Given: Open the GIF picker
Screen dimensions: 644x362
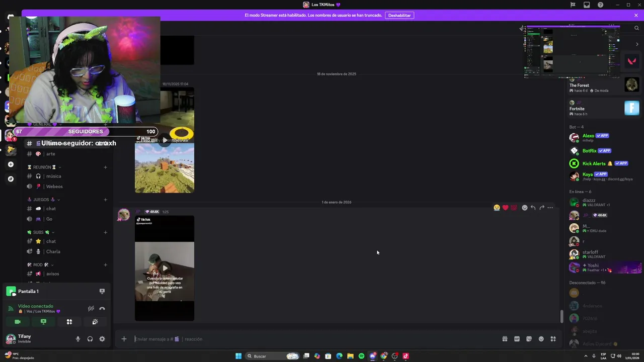Looking at the screenshot, I should (517, 339).
